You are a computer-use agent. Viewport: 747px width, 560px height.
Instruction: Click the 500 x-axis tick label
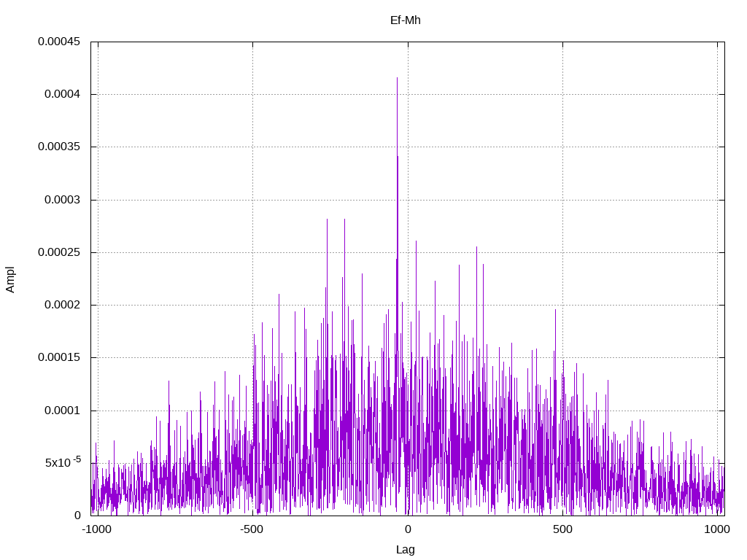(x=562, y=529)
